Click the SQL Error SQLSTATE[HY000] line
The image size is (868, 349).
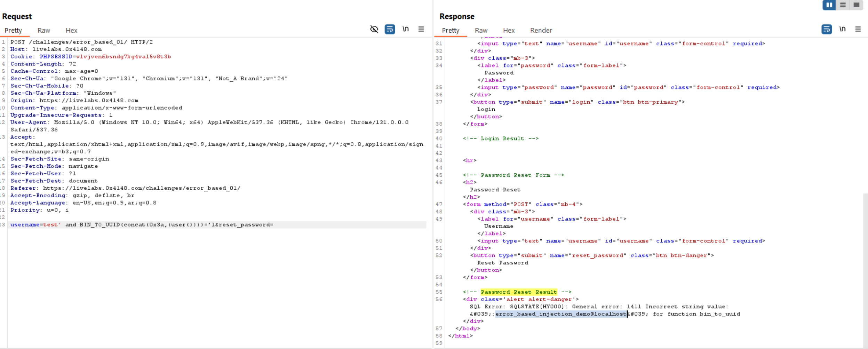tap(599, 307)
